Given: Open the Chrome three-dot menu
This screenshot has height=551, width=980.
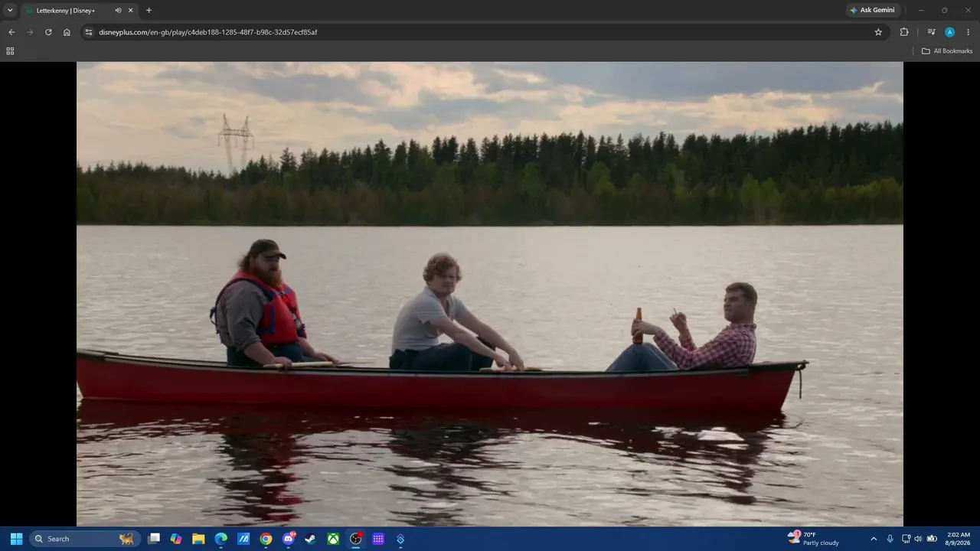Looking at the screenshot, I should click(x=968, y=32).
